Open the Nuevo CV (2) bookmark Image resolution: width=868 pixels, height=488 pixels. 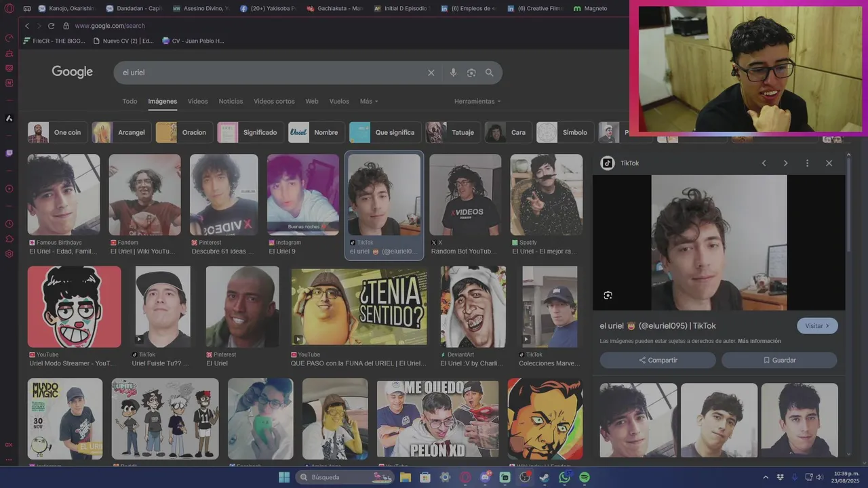[123, 41]
